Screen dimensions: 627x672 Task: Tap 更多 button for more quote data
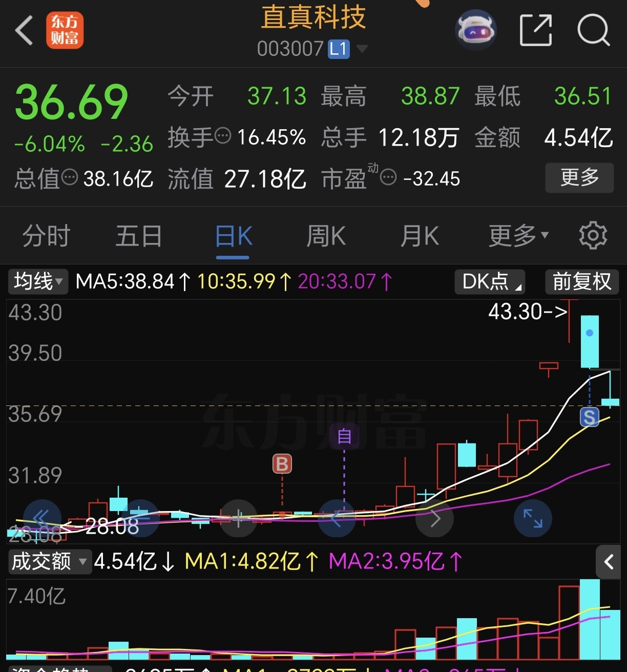click(579, 177)
